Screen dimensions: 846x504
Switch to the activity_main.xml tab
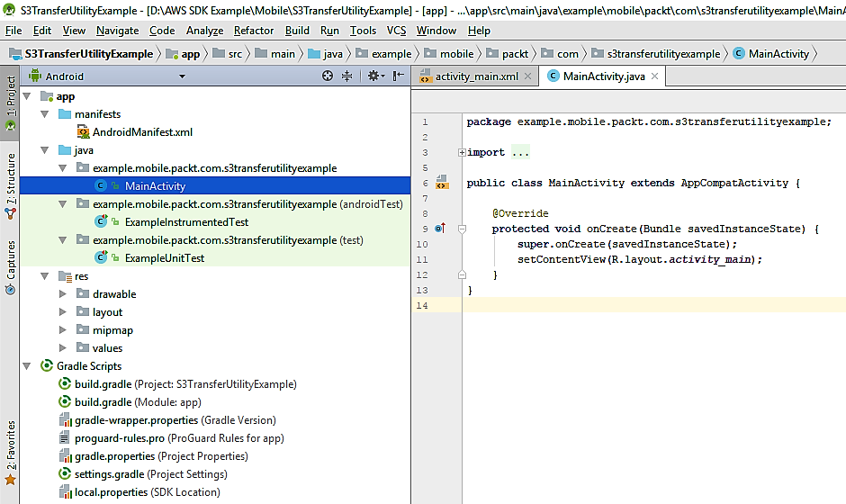point(476,76)
